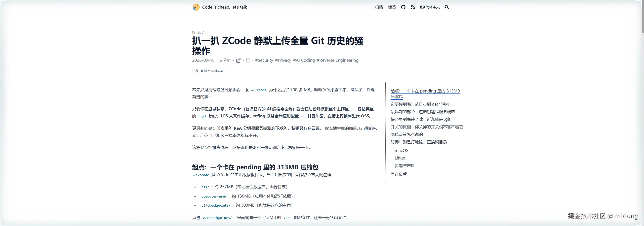Open the search magnifier icon
Screen dimensions: 644x226
pyautogui.click(x=447, y=7)
